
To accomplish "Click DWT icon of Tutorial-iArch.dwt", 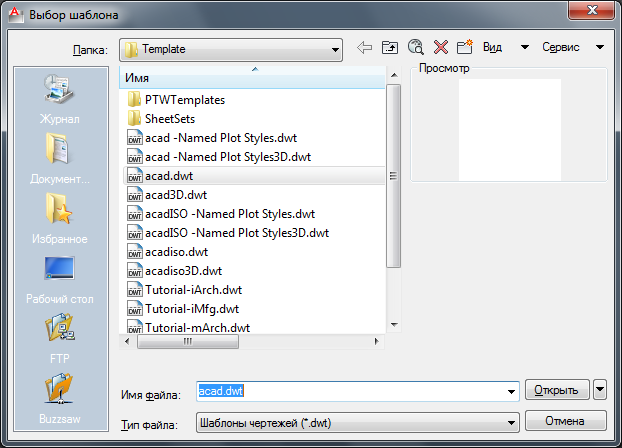I will click(135, 290).
